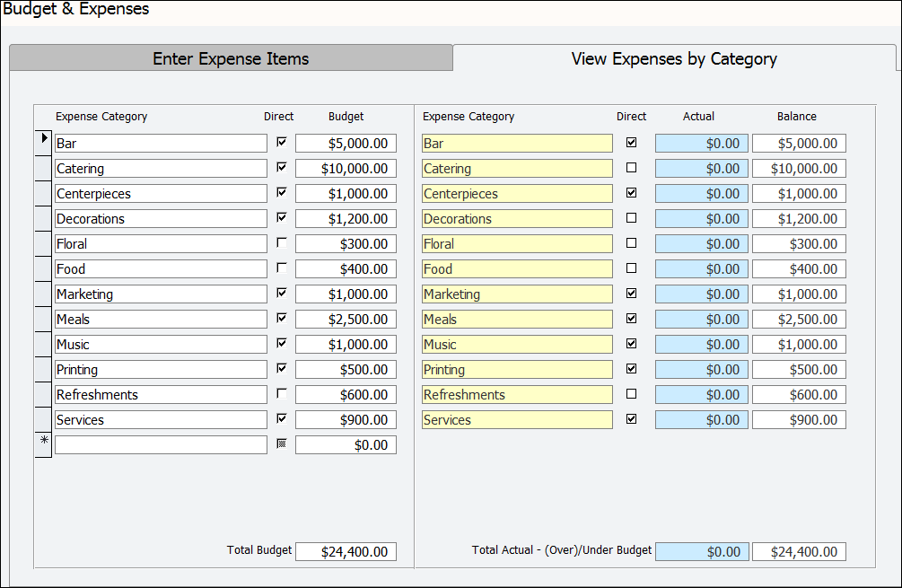Screen dimensions: 902x588
Task: Click the empty category field in new row
Action: tap(161, 444)
